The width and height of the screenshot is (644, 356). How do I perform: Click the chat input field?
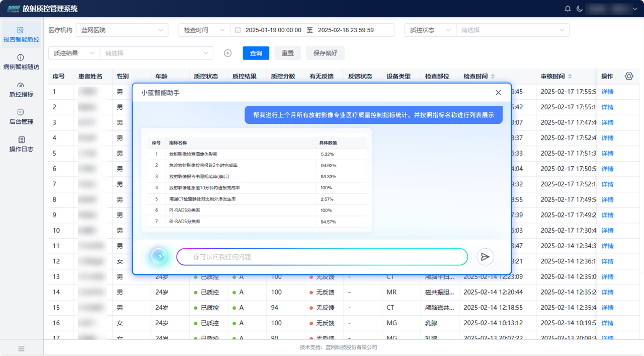(322, 257)
